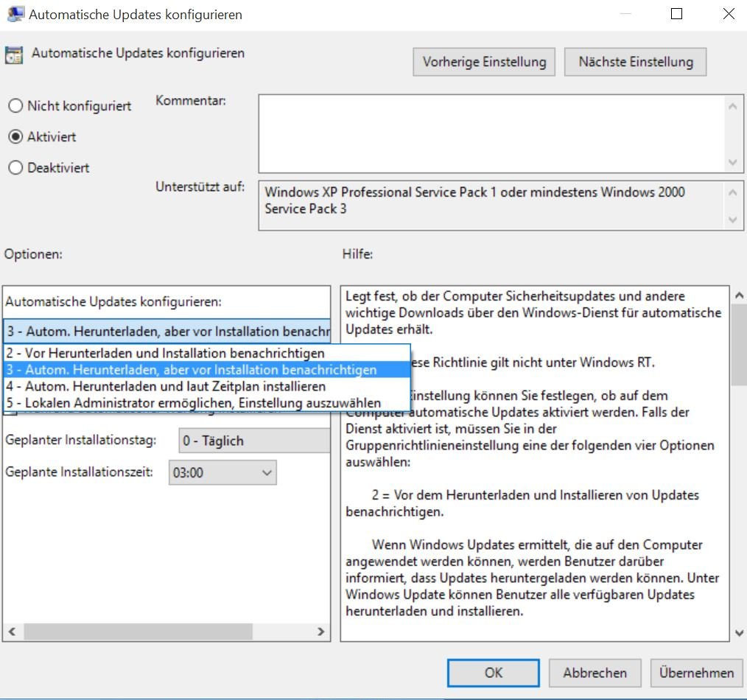Click the policy setting icon beside the heading
The width and height of the screenshot is (747, 700).
coord(14,55)
